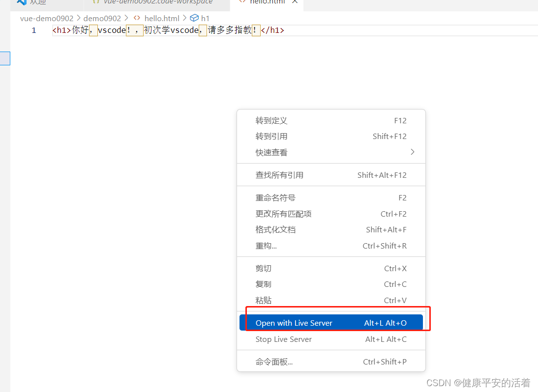Select Stop Live Server from the menu

coord(283,339)
